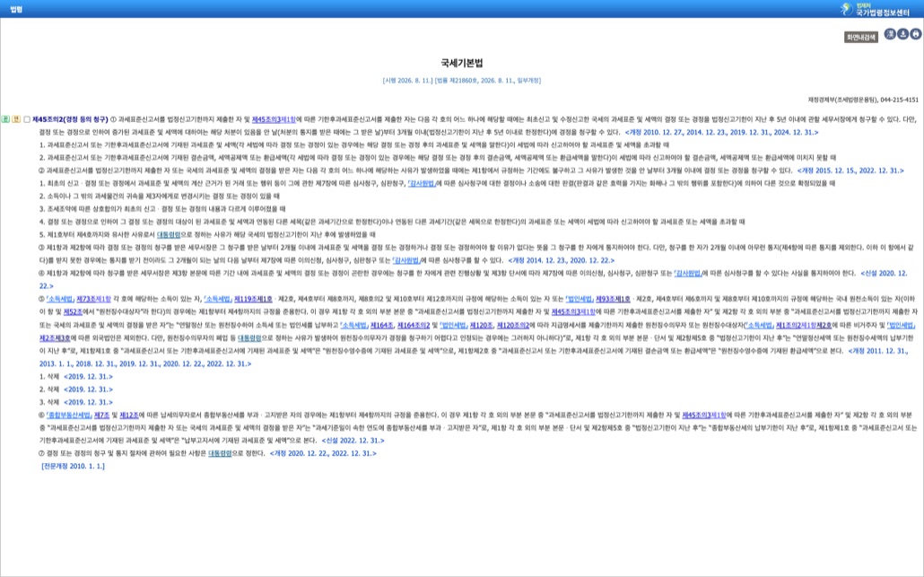Click the print icon
924x577 pixels.
click(916, 34)
